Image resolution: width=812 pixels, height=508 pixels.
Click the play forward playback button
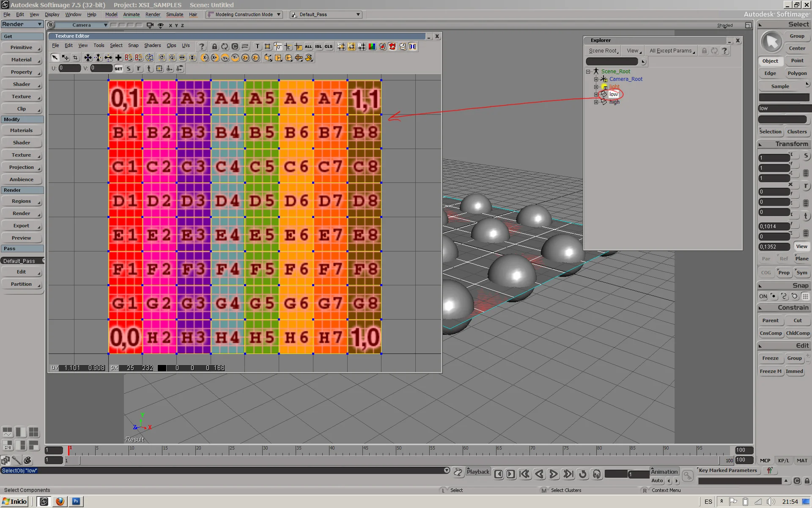[553, 474]
